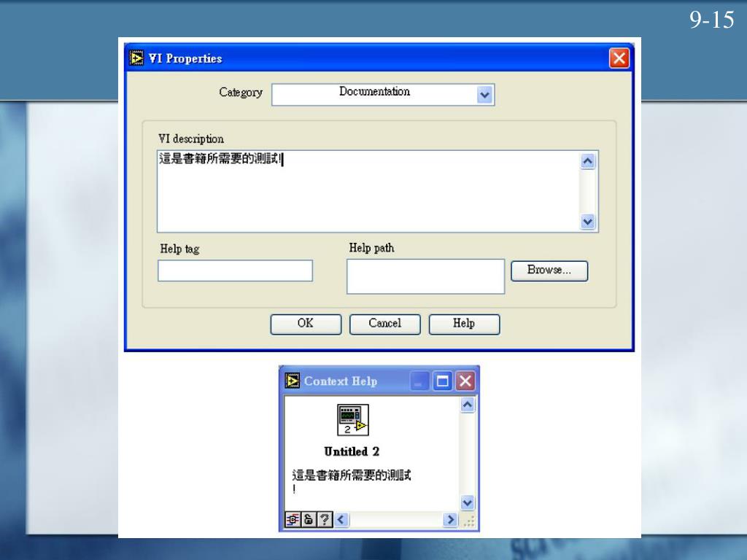Click the Untitled 2 name text
The width and height of the screenshot is (747, 560).
coord(352,451)
